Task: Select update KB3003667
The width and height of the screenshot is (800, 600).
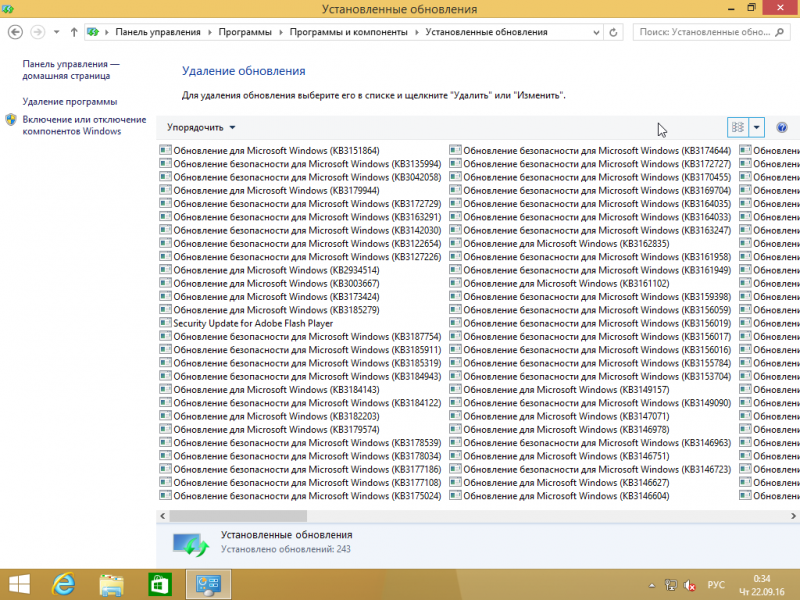Action: coord(269,283)
